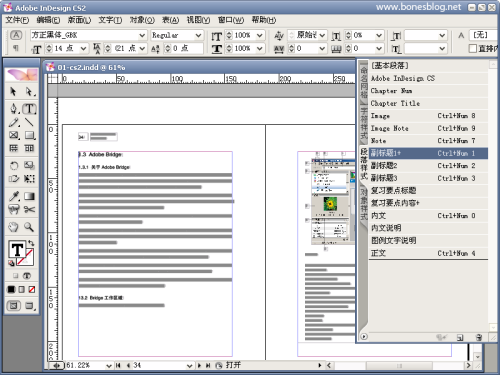Screen dimensions: 500x375
Task: Select the Pen tool
Action: pyautogui.click(x=13, y=108)
